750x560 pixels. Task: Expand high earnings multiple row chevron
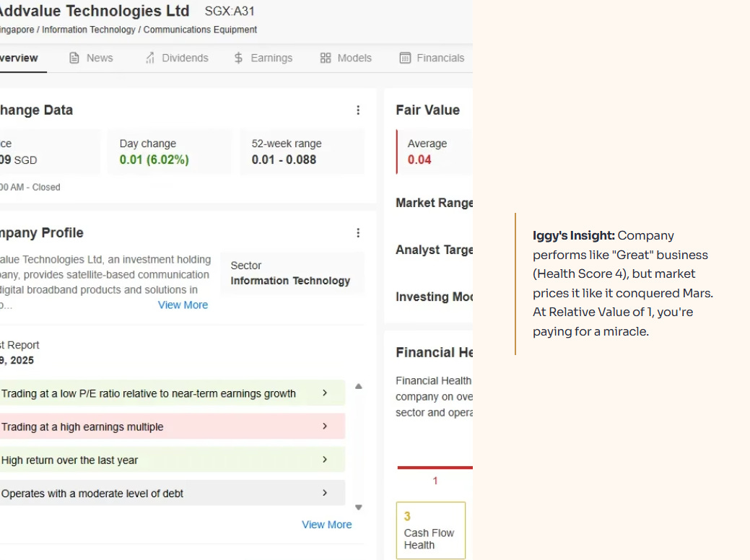pos(325,426)
